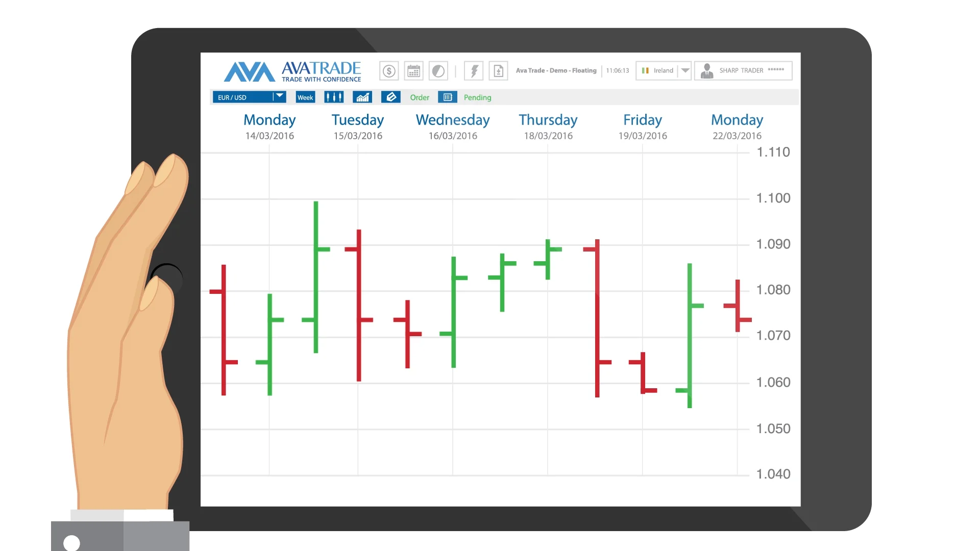Open the Week timeframe selector
The width and height of the screenshot is (980, 551).
point(305,97)
